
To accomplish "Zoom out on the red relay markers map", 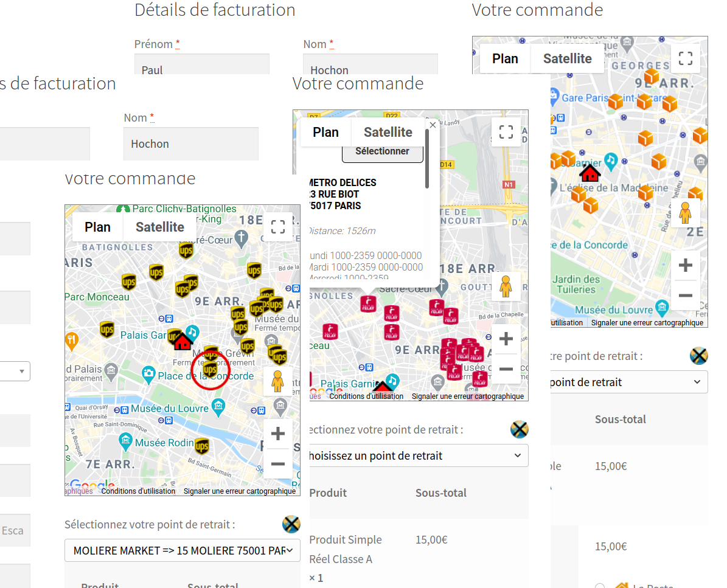I will coord(506,369).
